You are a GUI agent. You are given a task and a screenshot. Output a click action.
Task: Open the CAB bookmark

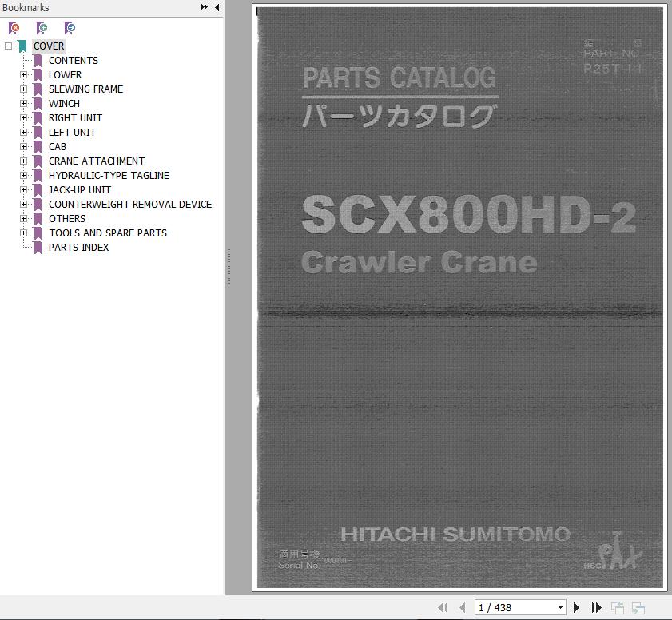(x=58, y=146)
